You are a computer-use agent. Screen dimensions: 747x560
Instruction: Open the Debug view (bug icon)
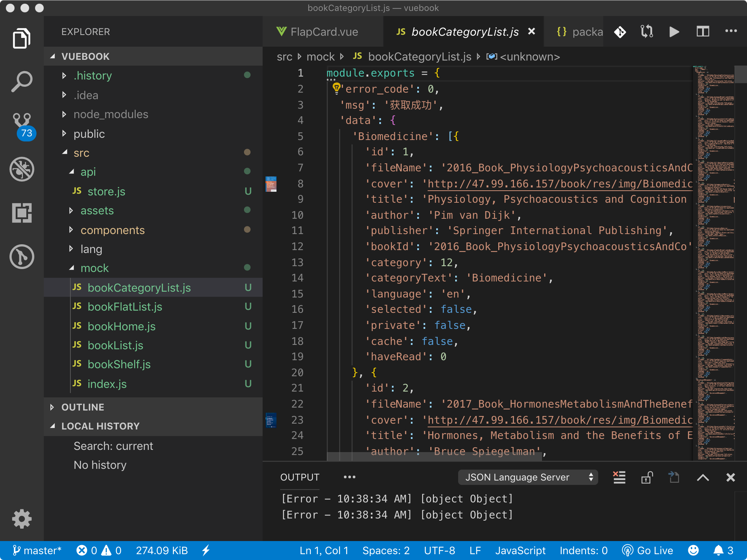point(22,169)
